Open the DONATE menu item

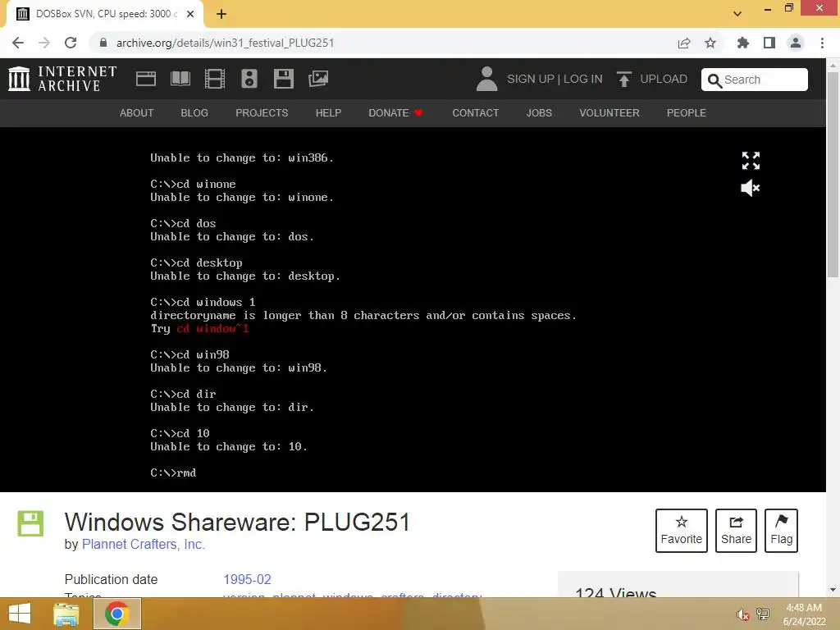pyautogui.click(x=396, y=113)
